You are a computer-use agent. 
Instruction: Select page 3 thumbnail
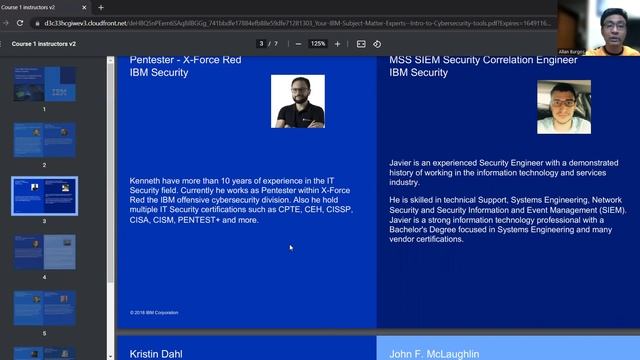pyautogui.click(x=44, y=196)
